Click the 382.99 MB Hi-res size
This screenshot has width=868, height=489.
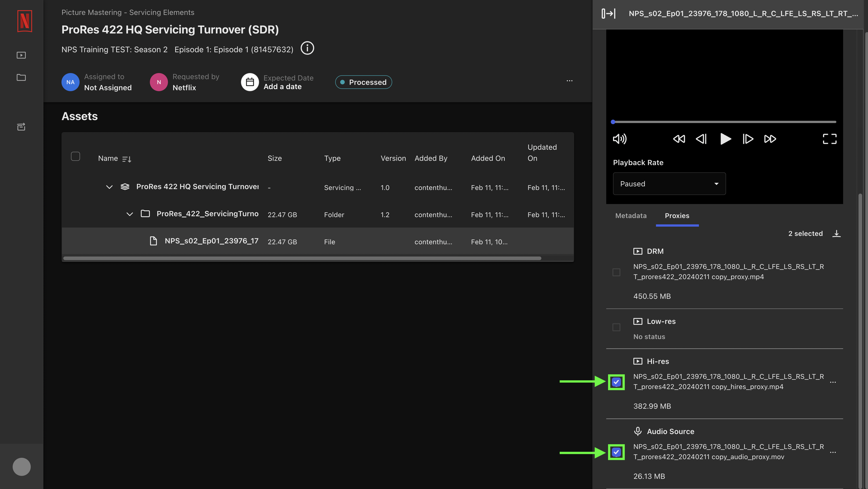pyautogui.click(x=652, y=406)
